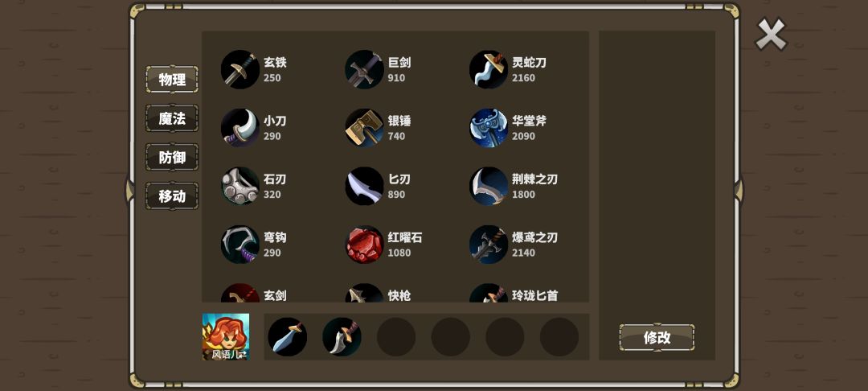Select the first equipped blue dagger slot
The width and height of the screenshot is (868, 391).
tap(287, 337)
